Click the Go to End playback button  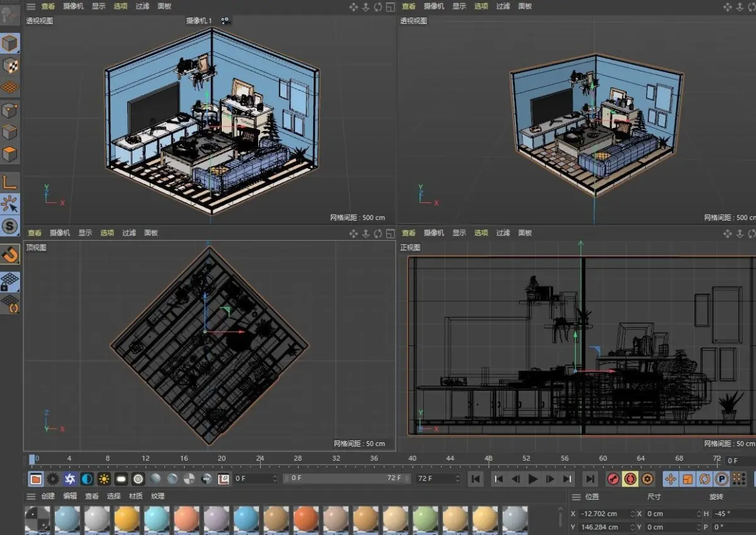(x=590, y=479)
